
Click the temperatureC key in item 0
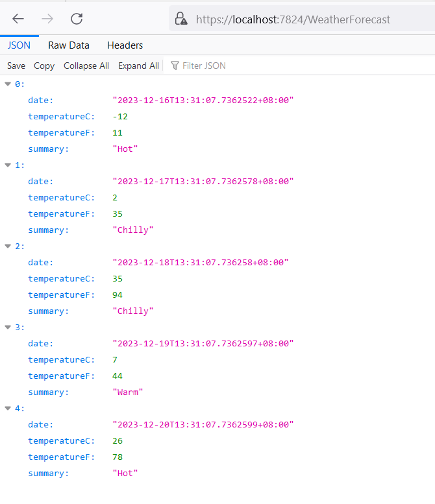(62, 116)
